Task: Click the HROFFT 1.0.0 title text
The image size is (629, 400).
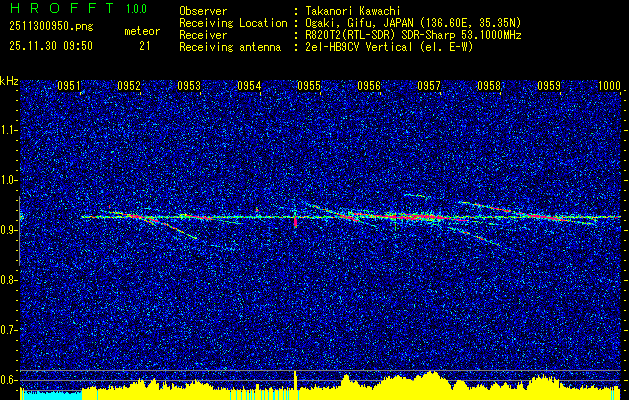Action: [x=78, y=8]
